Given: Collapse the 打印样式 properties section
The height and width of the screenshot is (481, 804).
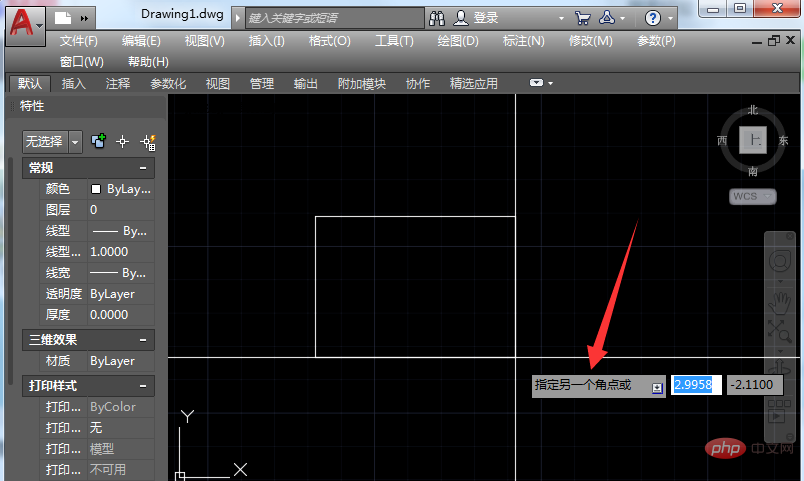Looking at the screenshot, I should tap(143, 386).
